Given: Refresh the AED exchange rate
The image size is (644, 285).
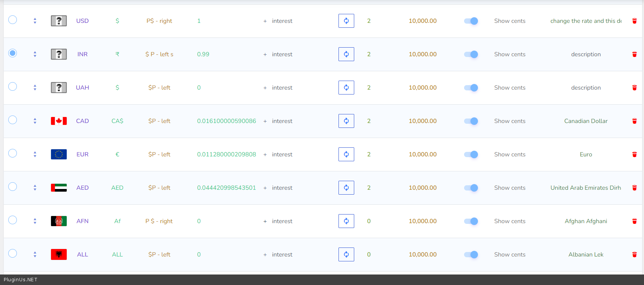Looking at the screenshot, I should 346,188.
